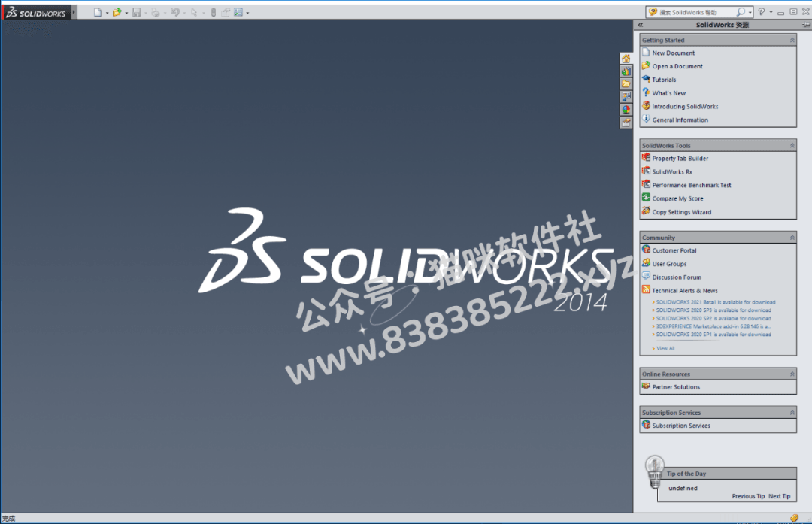Open the New document dropdown arrow

pyautogui.click(x=108, y=13)
